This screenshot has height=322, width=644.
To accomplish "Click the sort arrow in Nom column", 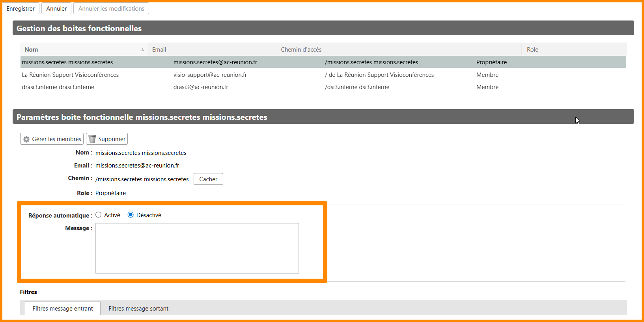I will click(142, 50).
